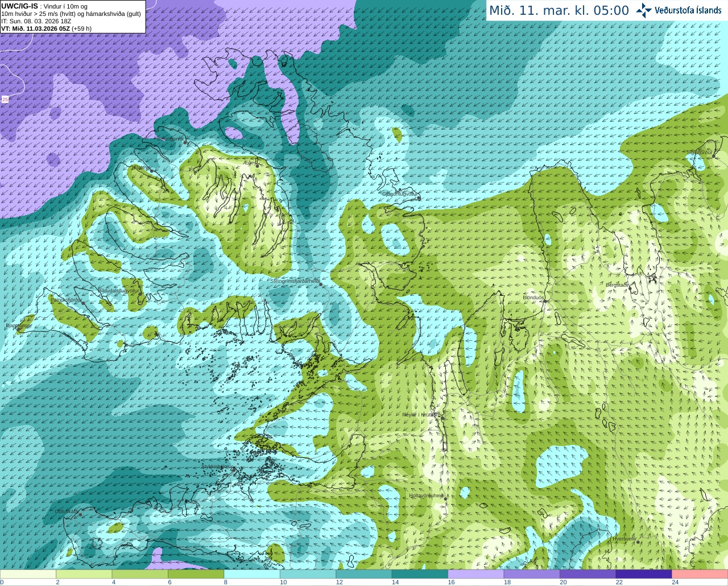Select the 2–4 m/s light green legend swatch
The height and width of the screenshot is (586, 728).
click(x=84, y=574)
